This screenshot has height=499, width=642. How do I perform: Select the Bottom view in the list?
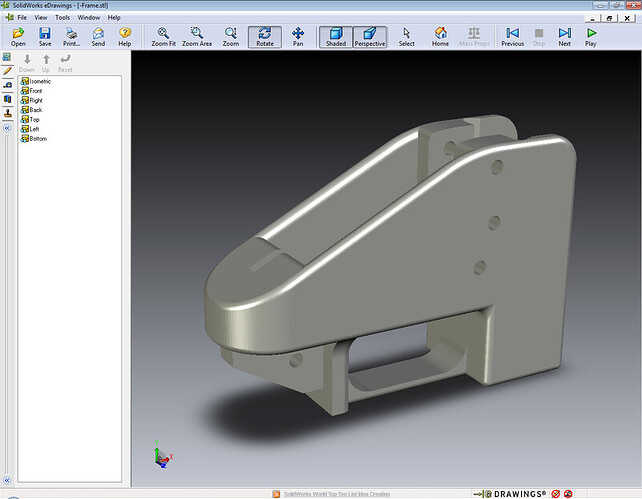coord(38,138)
